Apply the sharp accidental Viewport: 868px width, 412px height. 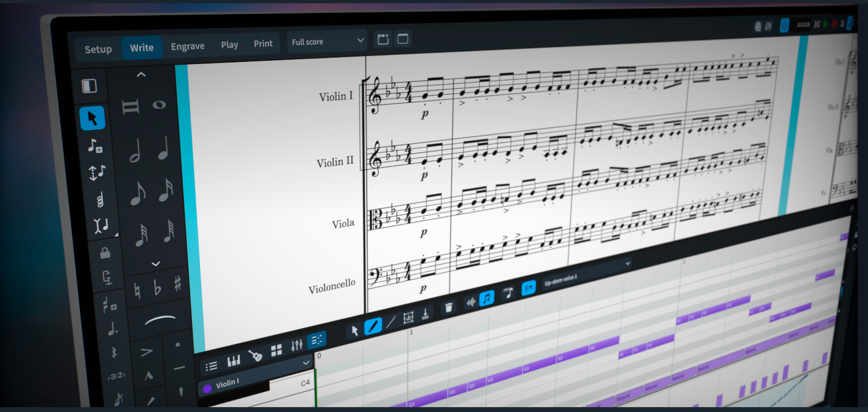[x=178, y=283]
